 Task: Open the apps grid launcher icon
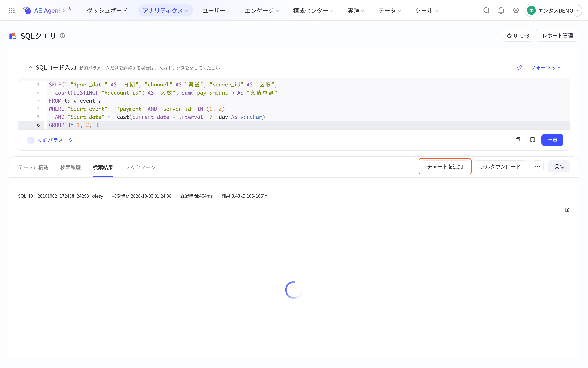click(x=12, y=10)
